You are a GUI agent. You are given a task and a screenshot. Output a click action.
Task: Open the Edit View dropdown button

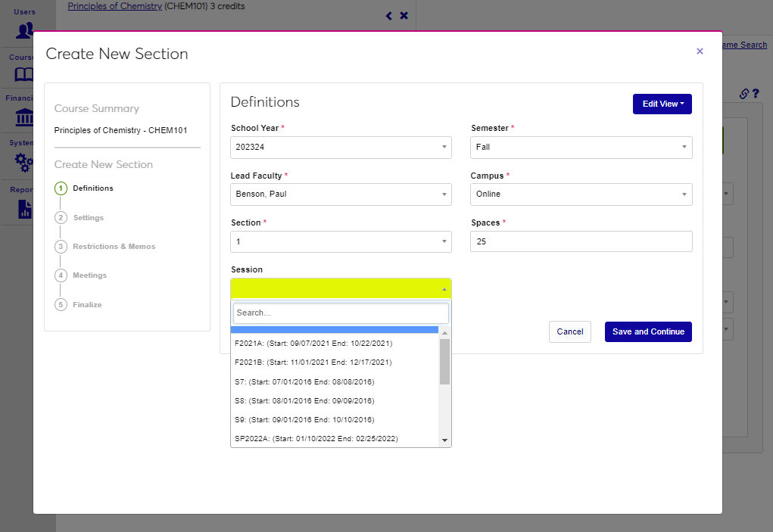point(662,104)
